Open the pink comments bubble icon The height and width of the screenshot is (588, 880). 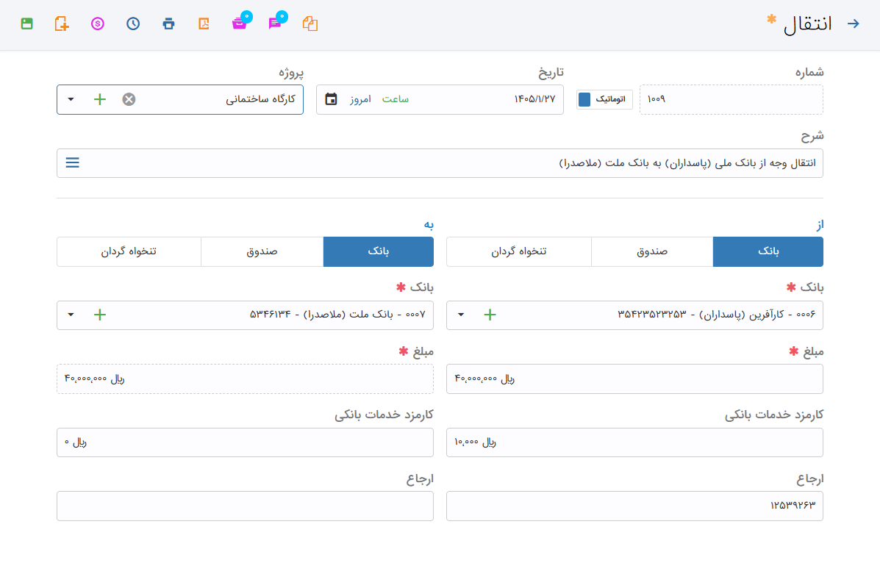[x=274, y=24]
